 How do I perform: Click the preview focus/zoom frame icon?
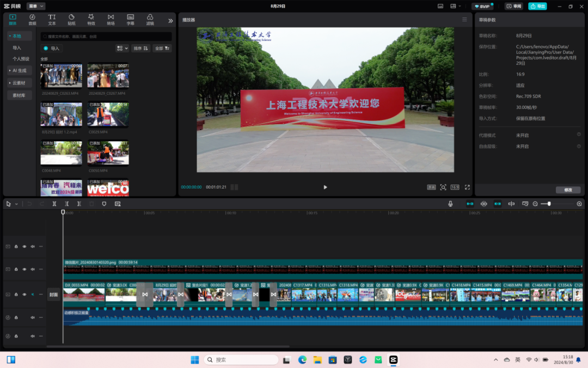pyautogui.click(x=443, y=187)
